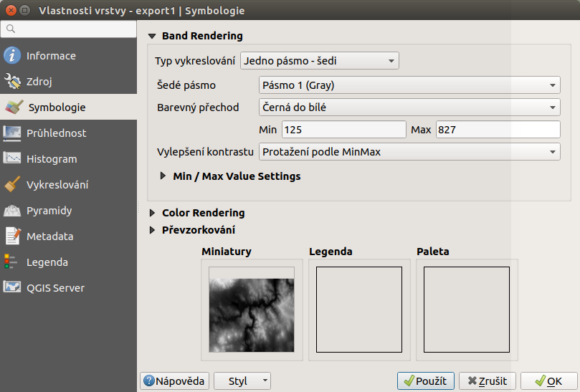
Task: Open the Vylepšení kontrastu dropdown
Action: [x=409, y=152]
